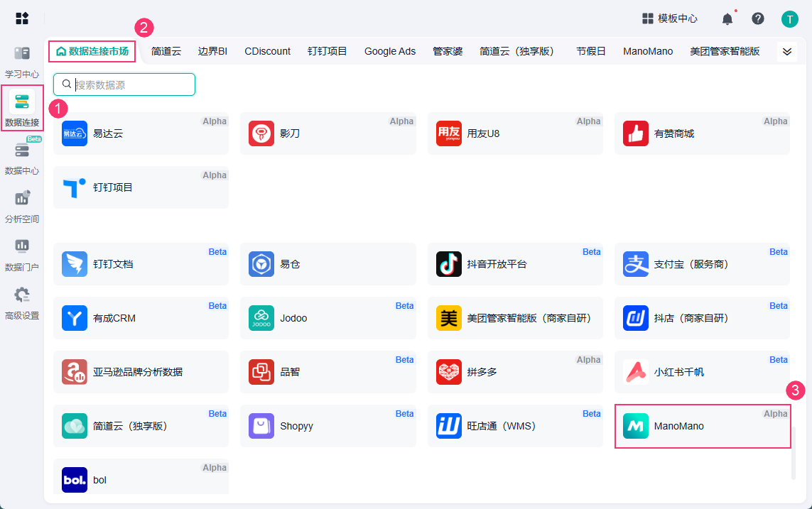
Task: Select the 钉钉文档 connector icon
Action: 75,264
